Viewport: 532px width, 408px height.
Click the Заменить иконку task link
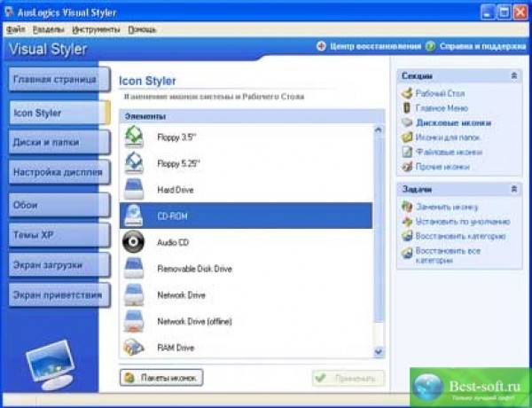tap(447, 207)
